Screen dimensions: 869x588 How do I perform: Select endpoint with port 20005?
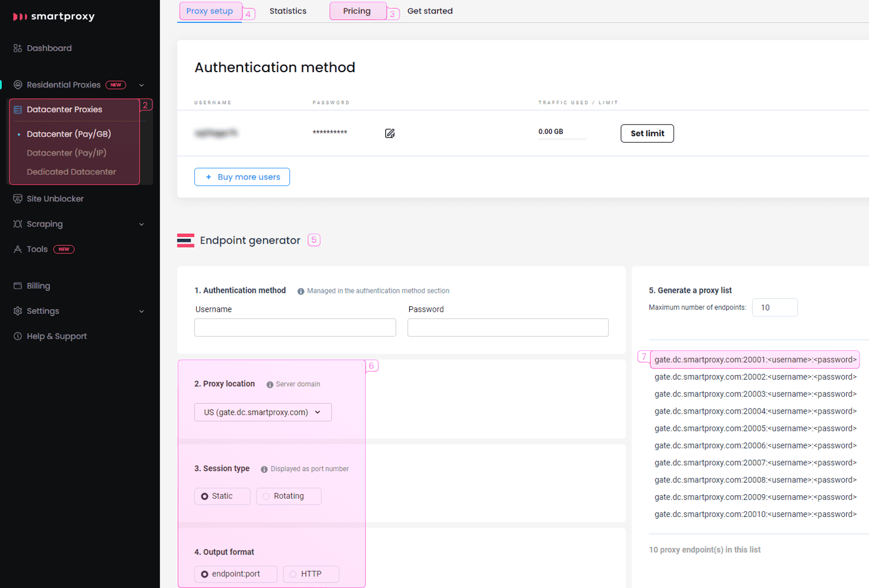(x=755, y=428)
